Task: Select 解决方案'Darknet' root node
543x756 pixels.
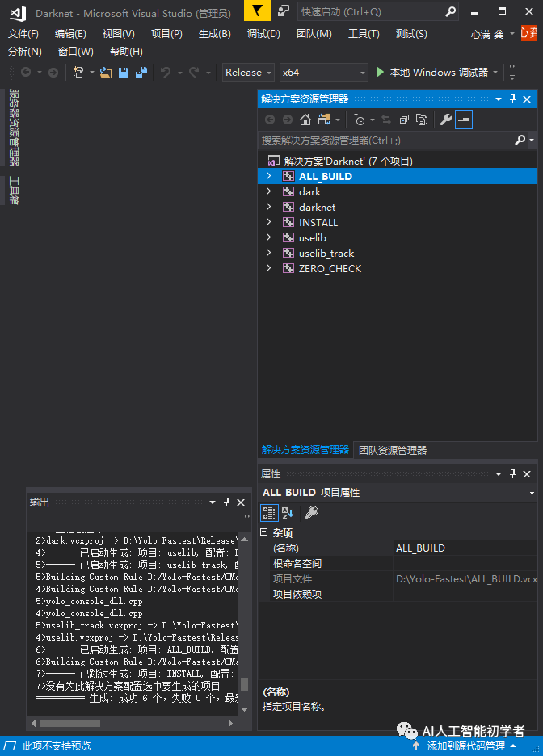Action: 347,161
